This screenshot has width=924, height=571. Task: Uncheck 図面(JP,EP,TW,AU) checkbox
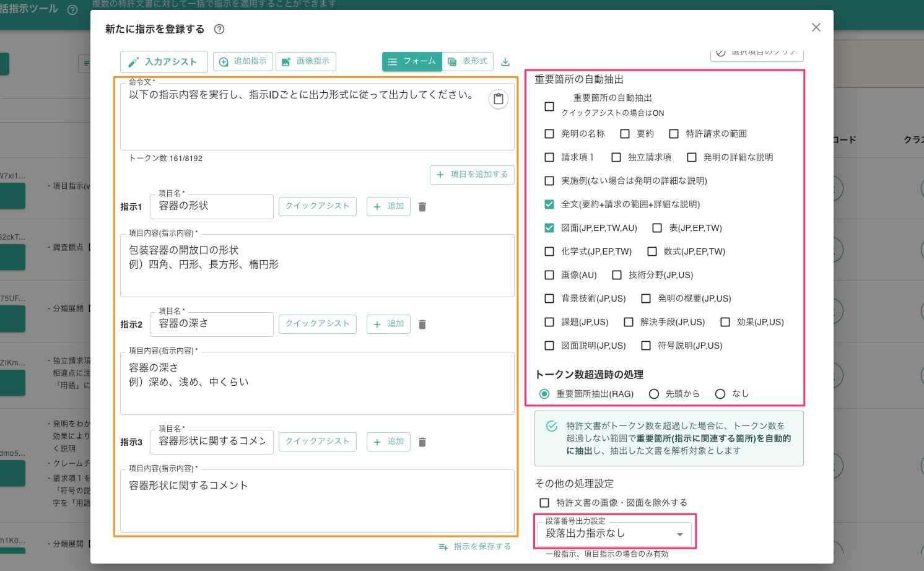(x=549, y=228)
